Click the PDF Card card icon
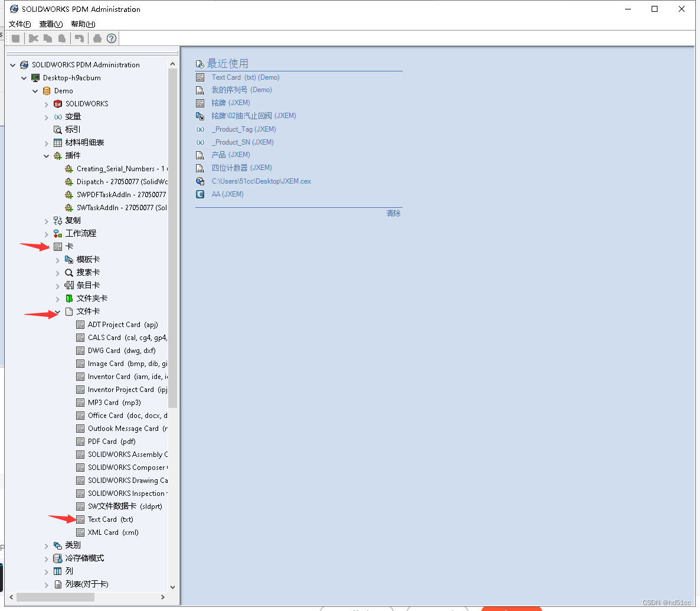Image resolution: width=700 pixels, height=611 pixels. [x=80, y=442]
